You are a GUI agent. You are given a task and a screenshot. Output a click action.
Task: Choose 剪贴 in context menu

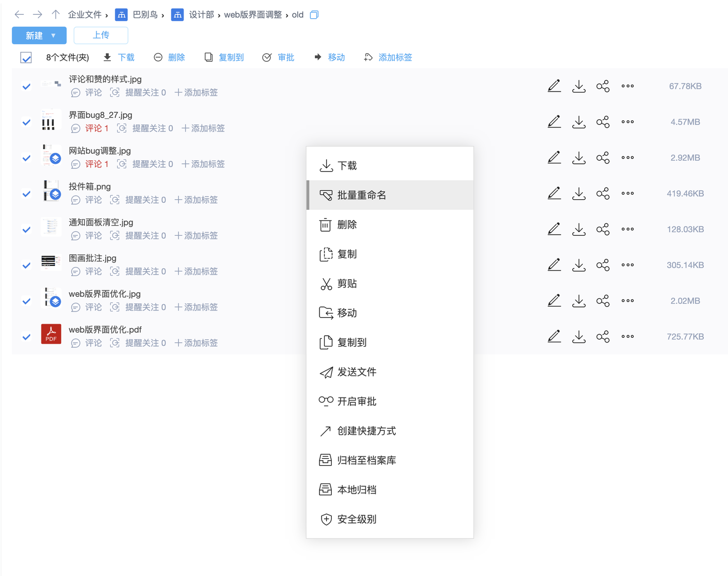[x=390, y=283]
